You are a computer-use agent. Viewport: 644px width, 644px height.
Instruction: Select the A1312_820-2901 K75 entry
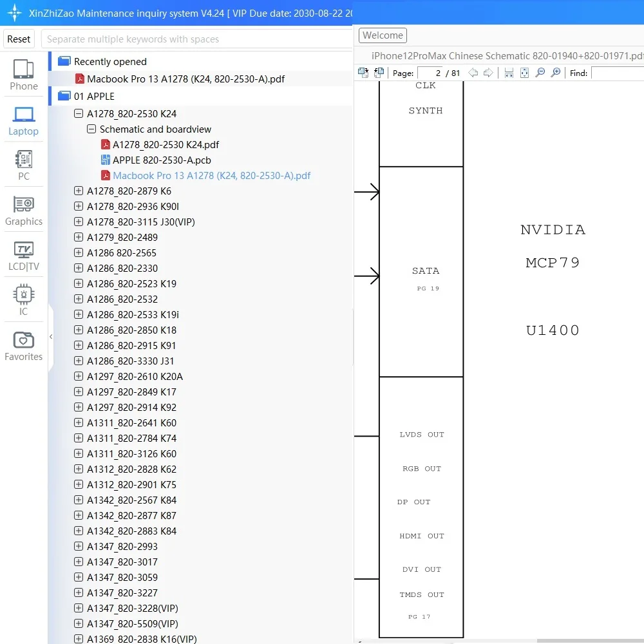[x=131, y=485]
